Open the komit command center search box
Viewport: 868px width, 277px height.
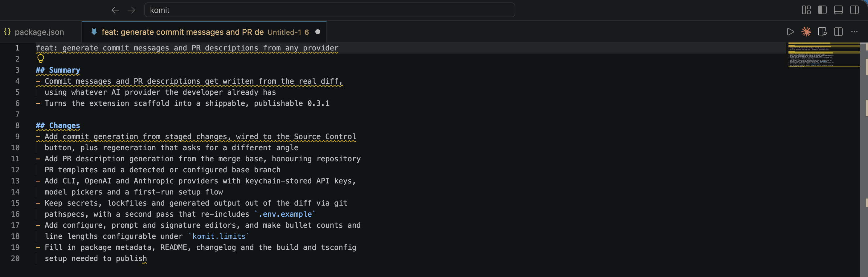point(329,10)
